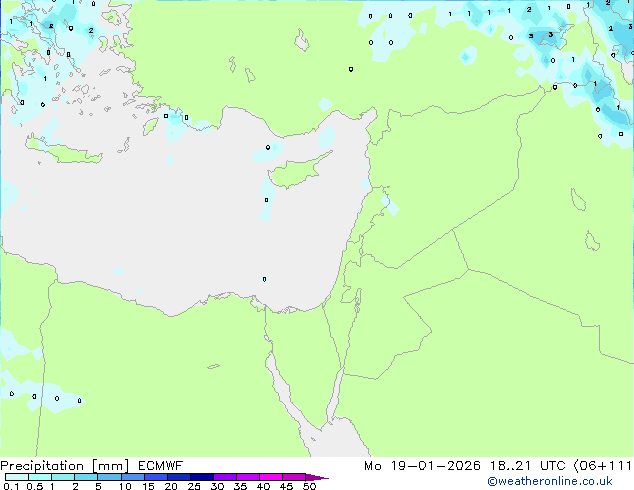
Task: Click the '18..21 UTC' time text
Action: pyautogui.click(x=528, y=466)
